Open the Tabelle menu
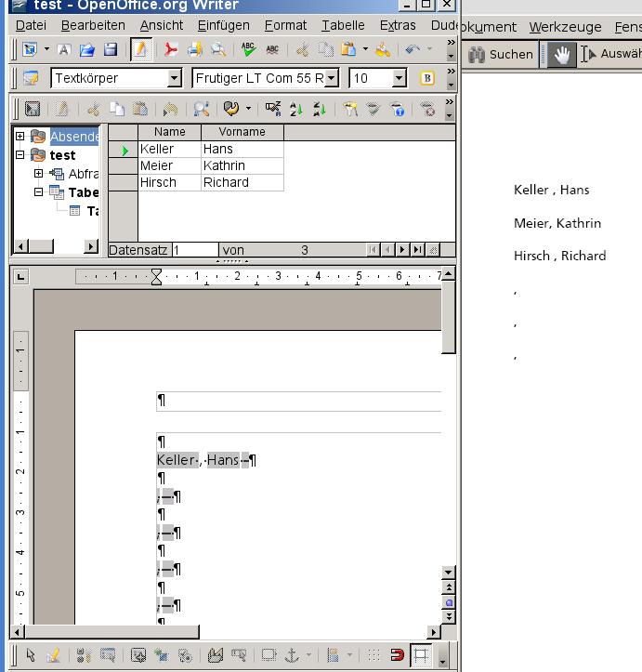 [343, 25]
